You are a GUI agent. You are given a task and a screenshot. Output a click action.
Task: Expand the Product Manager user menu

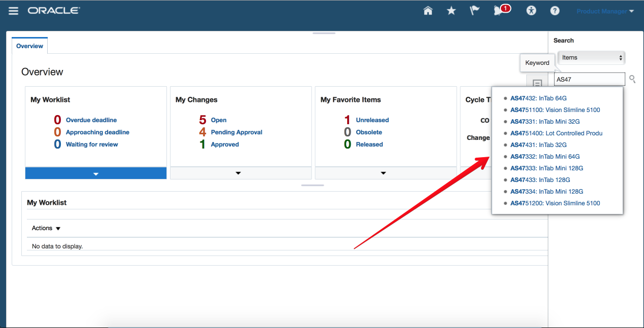point(605,11)
